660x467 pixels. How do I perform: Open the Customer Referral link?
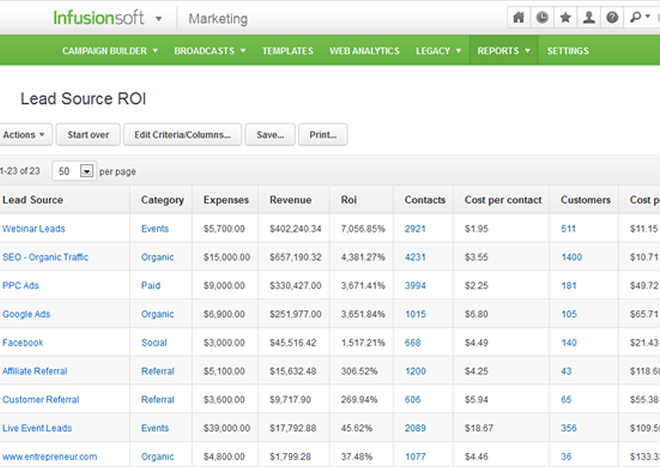[41, 400]
